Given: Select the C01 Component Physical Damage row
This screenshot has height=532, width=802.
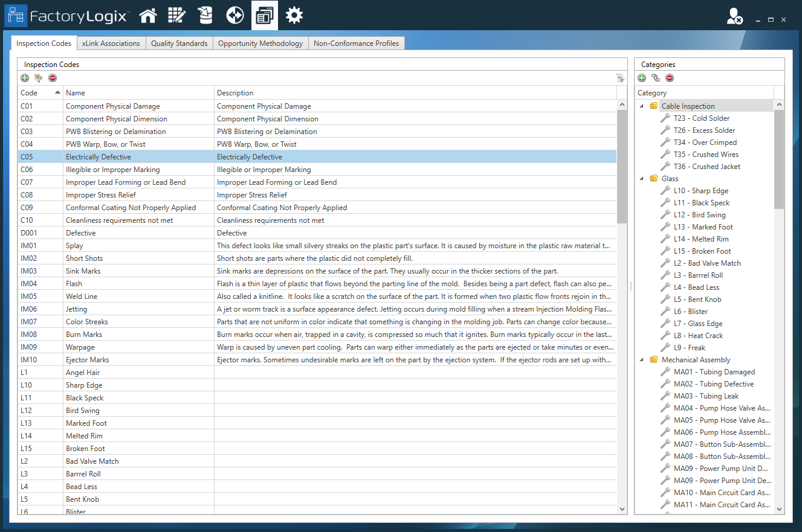Looking at the screenshot, I should click(x=121, y=106).
